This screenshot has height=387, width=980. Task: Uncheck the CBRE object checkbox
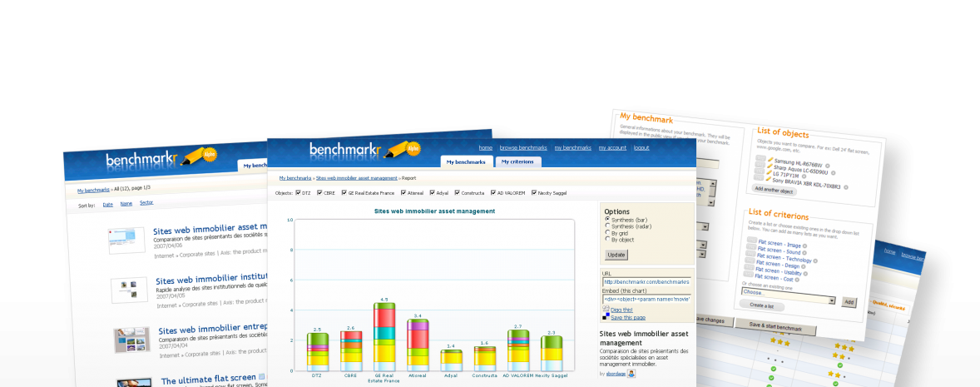[319, 192]
